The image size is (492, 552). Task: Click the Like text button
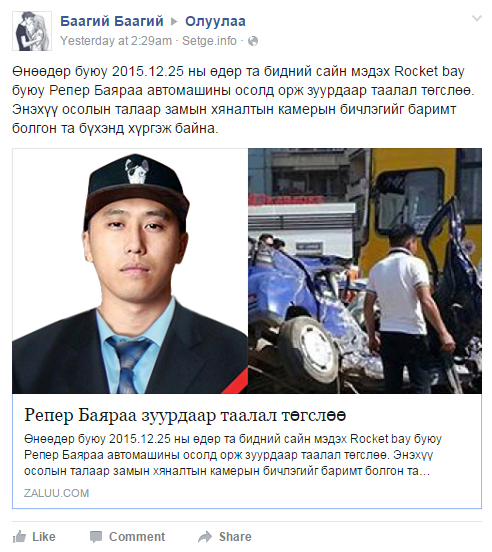[44, 537]
